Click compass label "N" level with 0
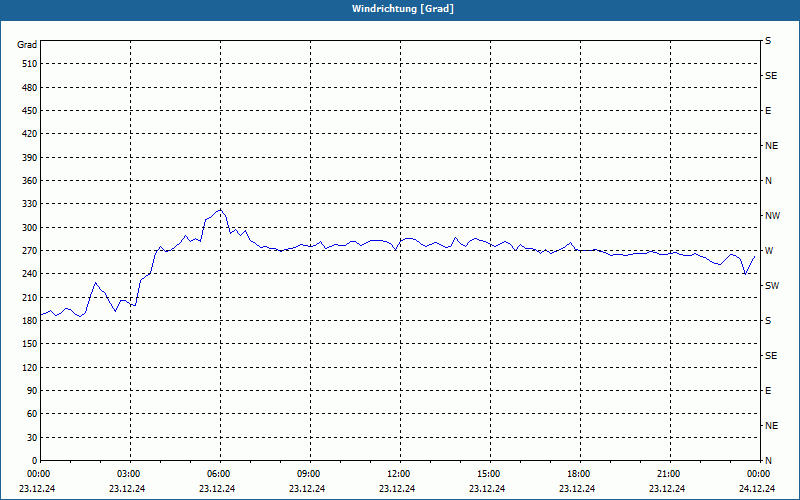 click(x=768, y=461)
